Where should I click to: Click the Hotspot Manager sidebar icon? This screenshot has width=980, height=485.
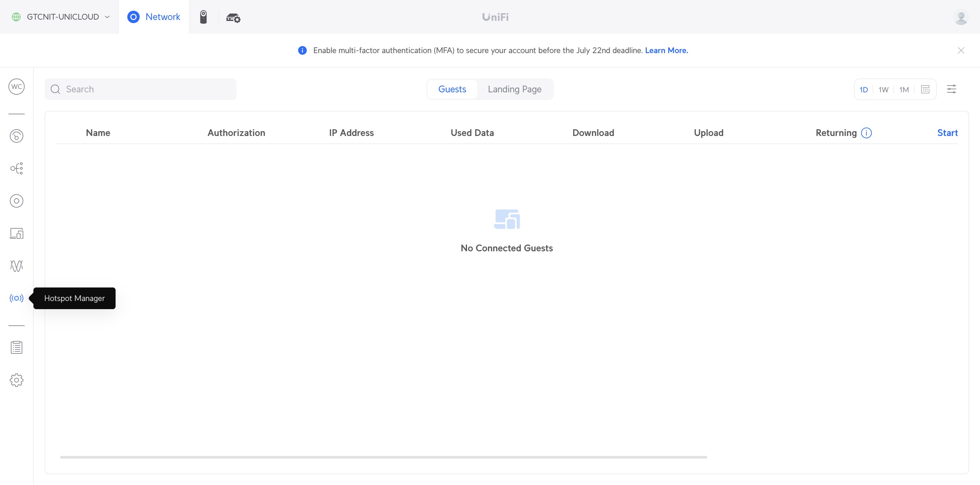16,298
